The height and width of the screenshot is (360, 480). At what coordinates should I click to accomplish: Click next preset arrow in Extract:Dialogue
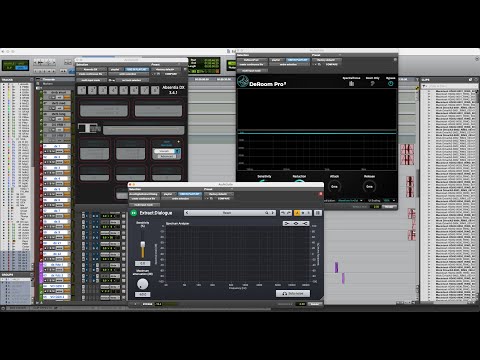(272, 213)
